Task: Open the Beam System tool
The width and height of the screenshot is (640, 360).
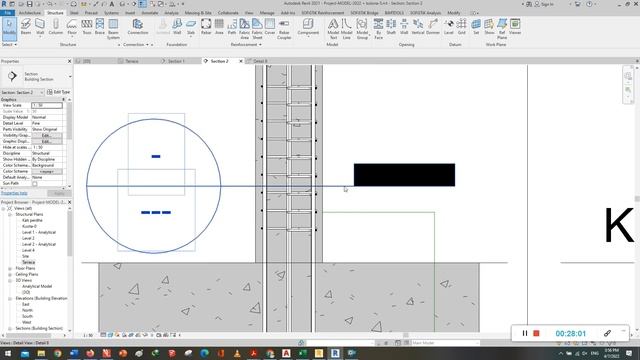Action: point(113,29)
